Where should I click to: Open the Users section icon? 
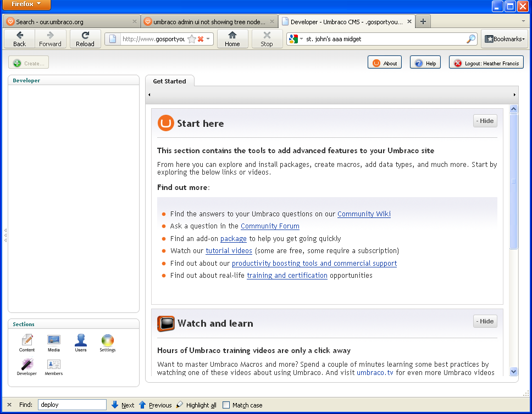(81, 340)
